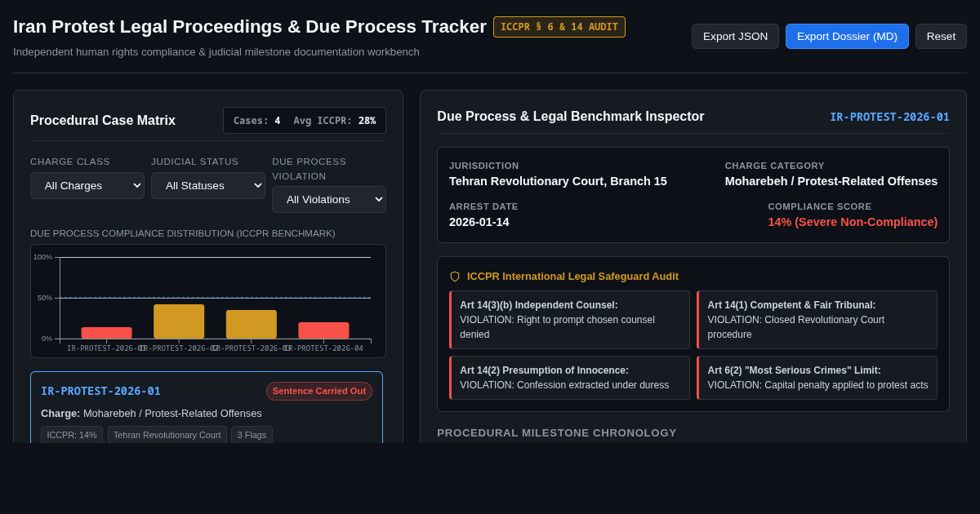Select the red bar for IR-PROTEST-2026-01 in chart

pyautogui.click(x=106, y=333)
